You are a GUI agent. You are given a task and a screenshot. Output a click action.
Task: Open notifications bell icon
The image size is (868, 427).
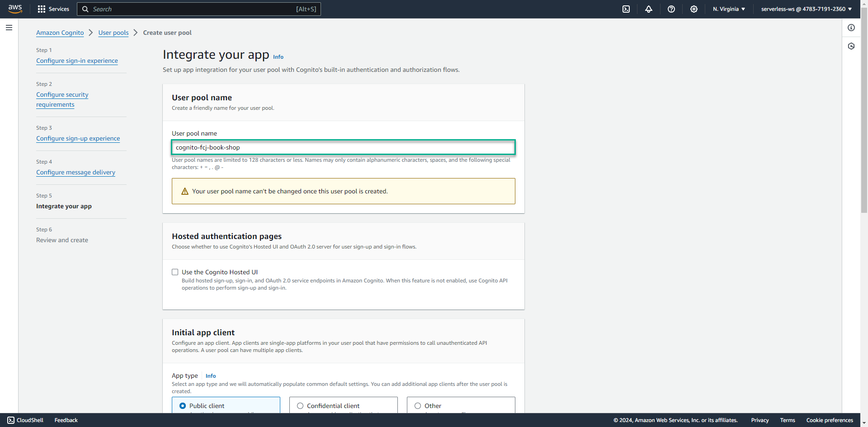tap(649, 9)
